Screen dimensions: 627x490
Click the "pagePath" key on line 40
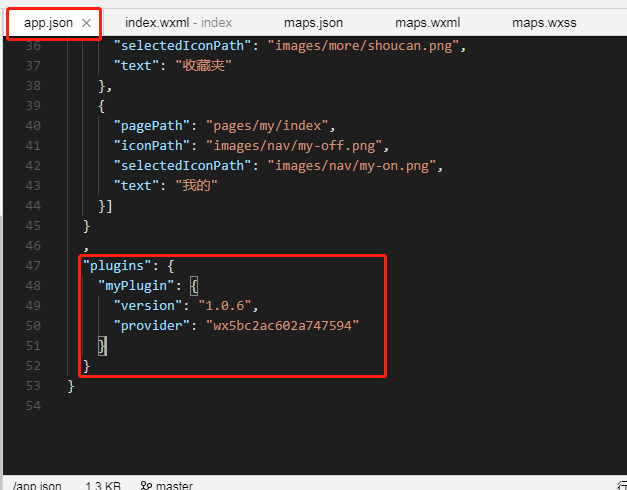point(152,126)
